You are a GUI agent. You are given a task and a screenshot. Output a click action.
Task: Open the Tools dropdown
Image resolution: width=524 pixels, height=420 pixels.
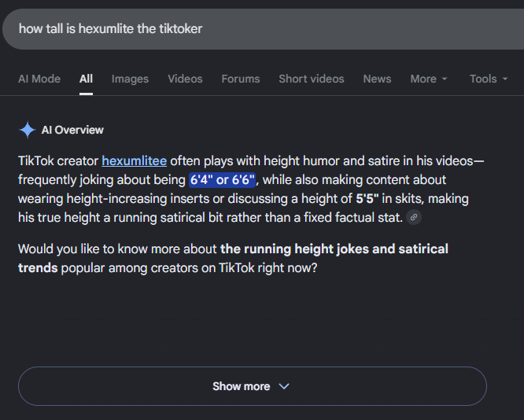(x=489, y=79)
